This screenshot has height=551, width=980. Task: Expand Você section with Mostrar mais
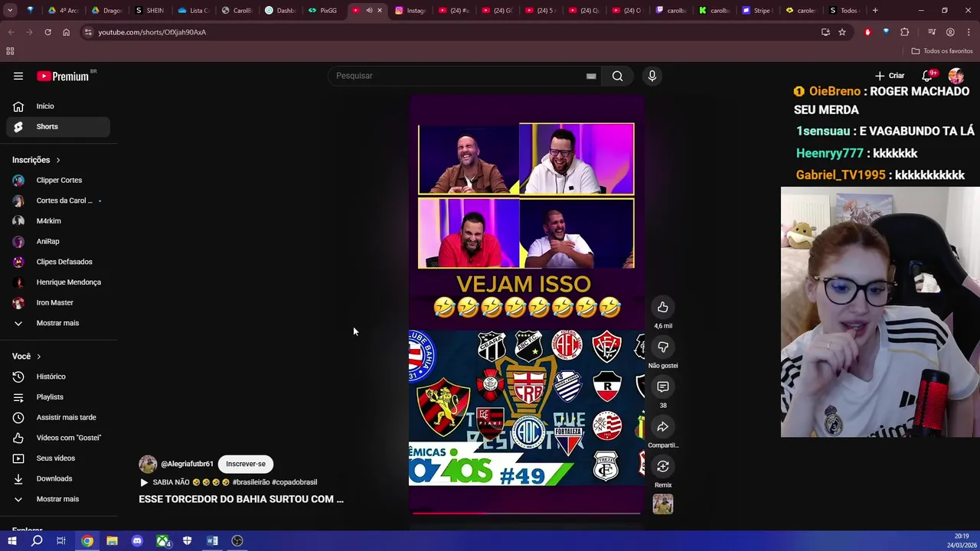click(x=58, y=499)
